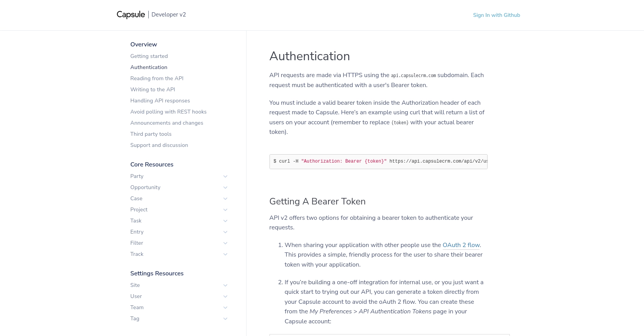Click the Capsule logo
The width and height of the screenshot is (644, 336).
point(131,15)
